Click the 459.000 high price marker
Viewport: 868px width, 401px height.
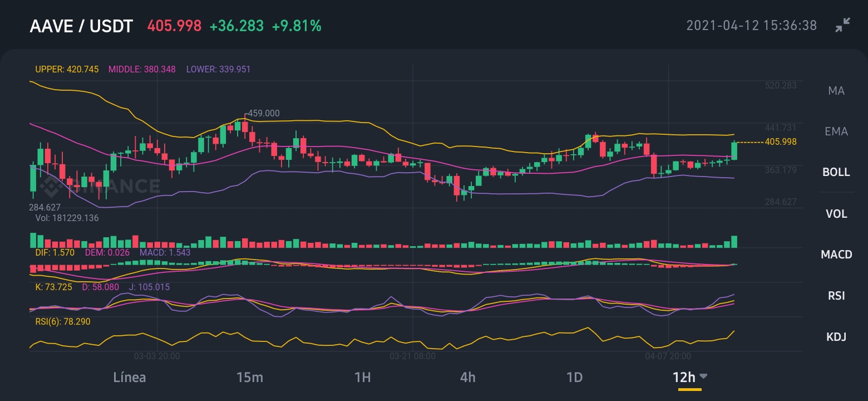point(264,113)
